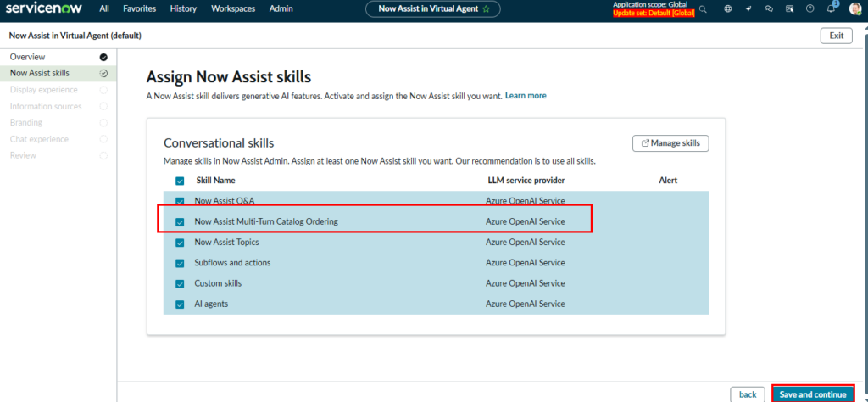
Task: Open the chat conversations icon
Action: (x=769, y=9)
